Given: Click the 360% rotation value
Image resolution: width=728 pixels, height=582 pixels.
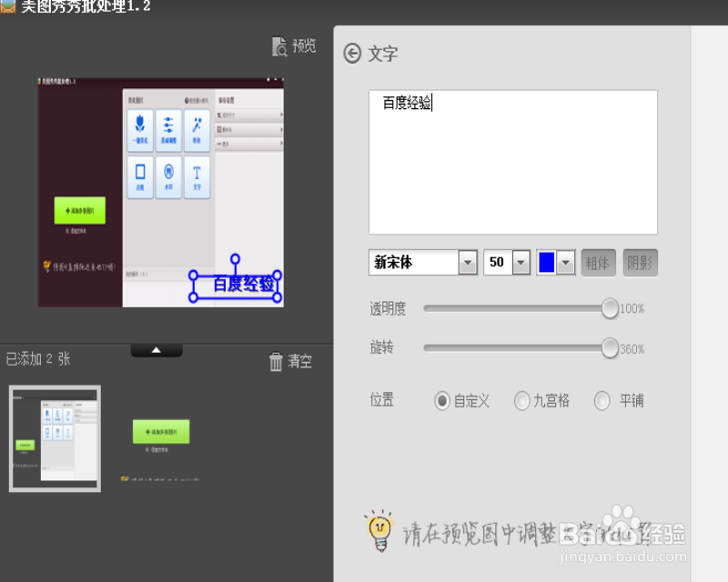Looking at the screenshot, I should coord(632,349).
